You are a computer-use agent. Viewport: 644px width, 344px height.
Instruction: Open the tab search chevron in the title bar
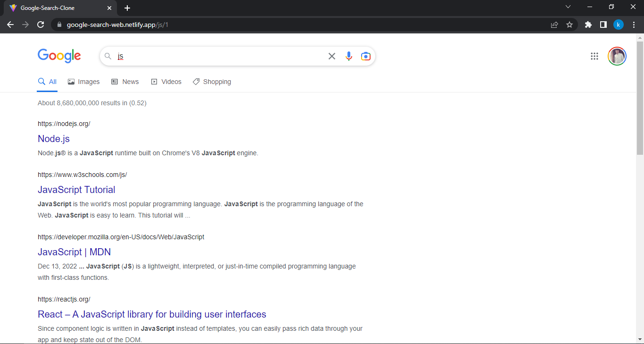click(x=568, y=7)
